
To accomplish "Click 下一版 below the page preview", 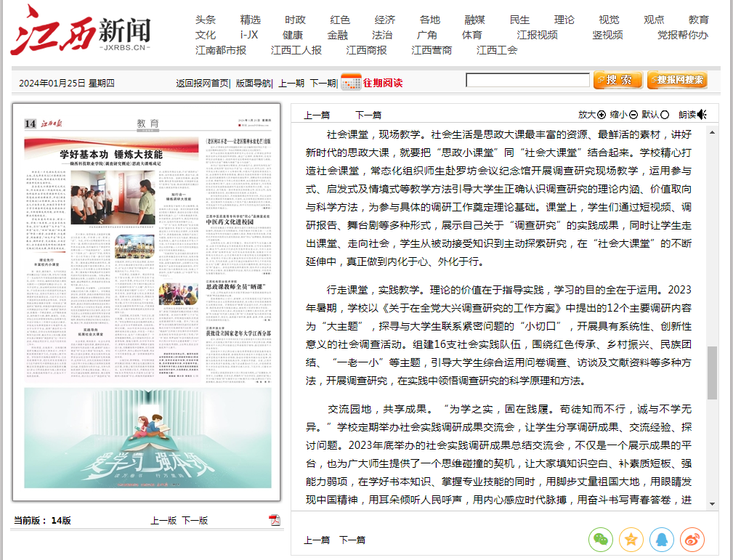I will tap(195, 520).
